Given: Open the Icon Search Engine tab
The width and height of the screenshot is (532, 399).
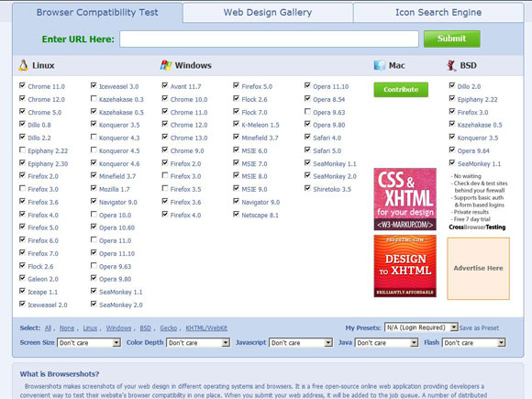Looking at the screenshot, I should coord(438,13).
